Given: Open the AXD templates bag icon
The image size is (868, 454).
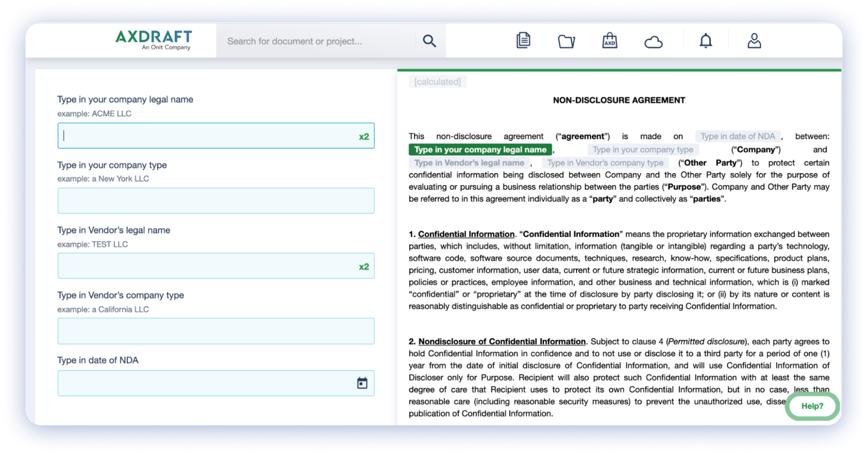Looking at the screenshot, I should [609, 40].
